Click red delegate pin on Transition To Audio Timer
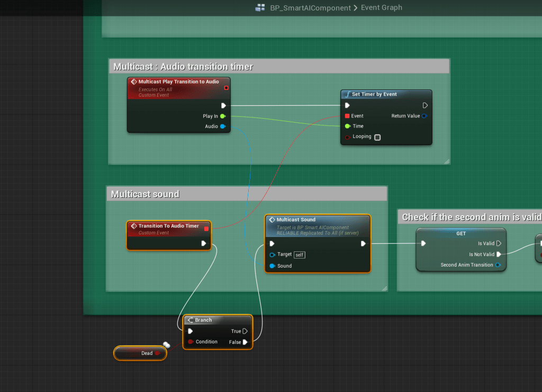The height and width of the screenshot is (392, 542). 206,229
